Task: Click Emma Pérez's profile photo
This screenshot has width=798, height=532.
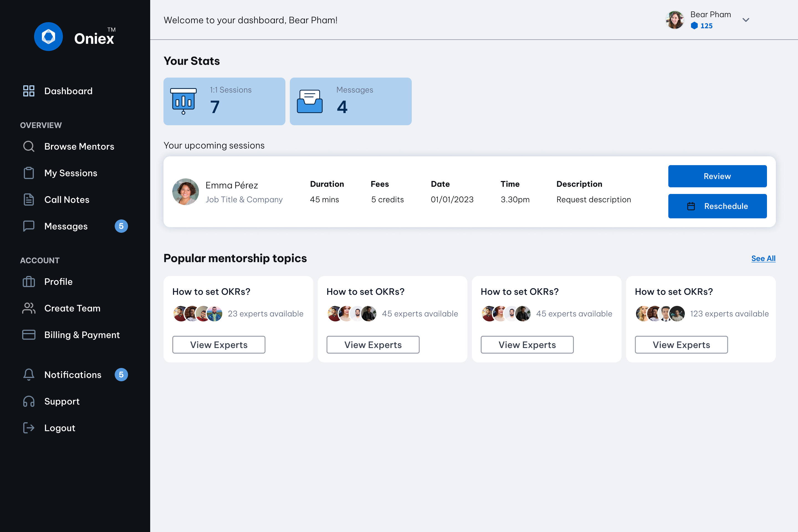Action: coord(186,192)
